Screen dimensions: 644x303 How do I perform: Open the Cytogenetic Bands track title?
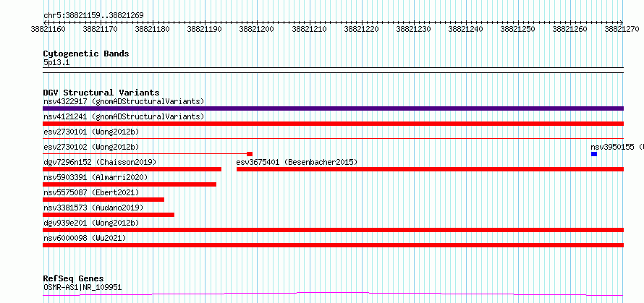pos(86,54)
